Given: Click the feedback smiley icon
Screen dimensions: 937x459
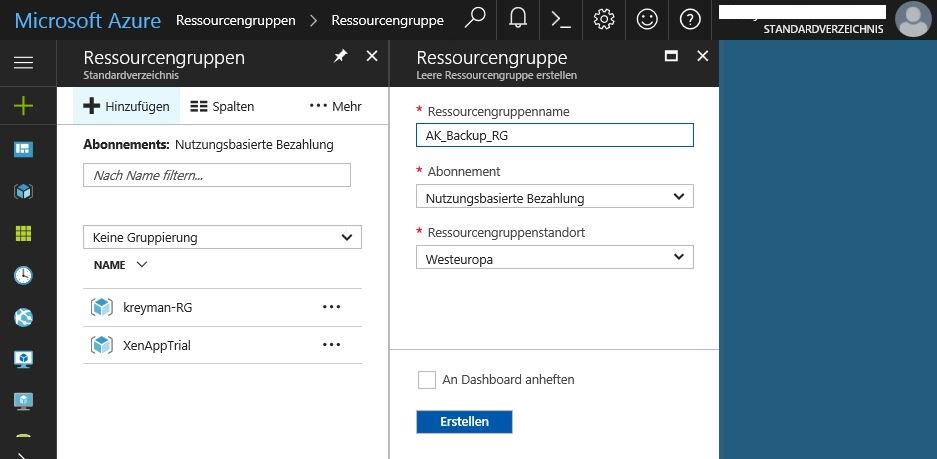Looking at the screenshot, I should (x=647, y=20).
